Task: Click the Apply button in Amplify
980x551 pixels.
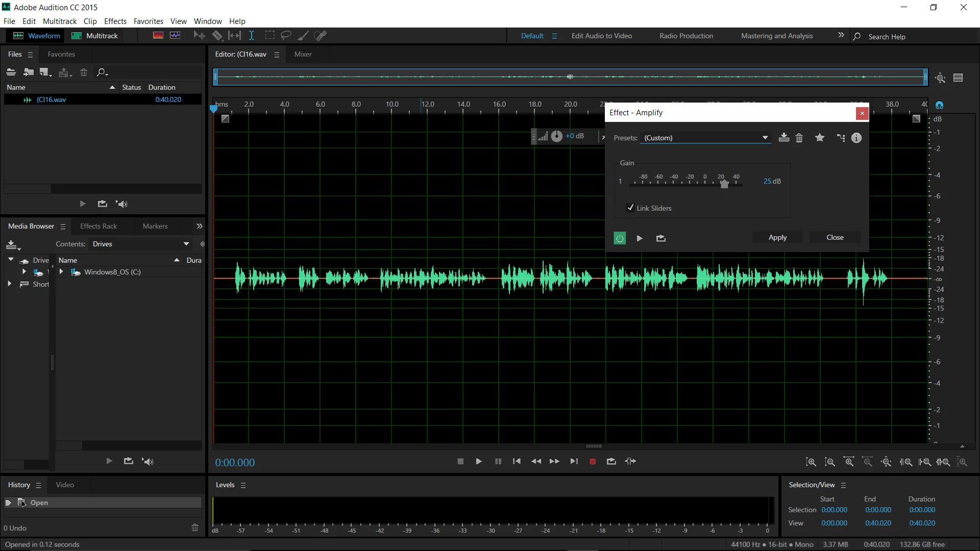Action: coord(777,237)
